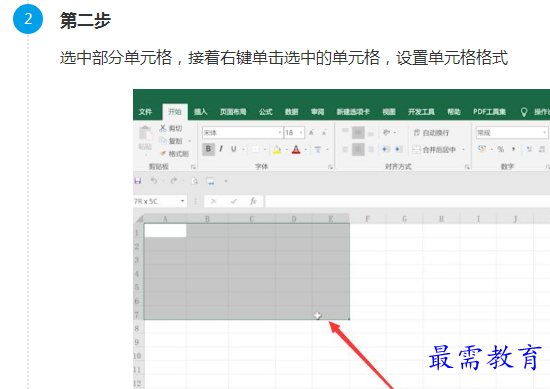Viewport: 550px width, 389px height.
Task: Click the phonetic guide (文) icon
Action: (318, 149)
